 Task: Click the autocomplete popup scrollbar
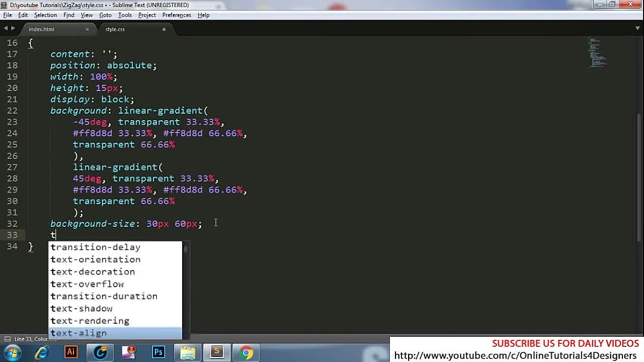[186, 249]
